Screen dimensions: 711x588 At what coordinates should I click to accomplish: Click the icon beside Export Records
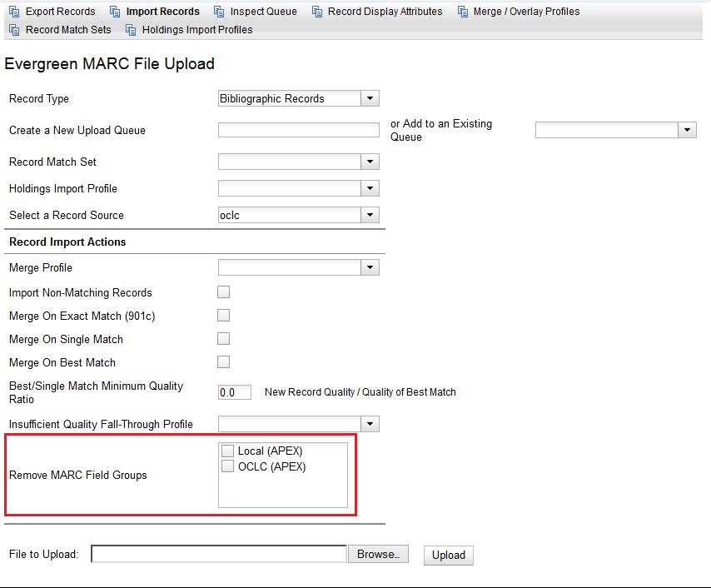[x=13, y=12]
